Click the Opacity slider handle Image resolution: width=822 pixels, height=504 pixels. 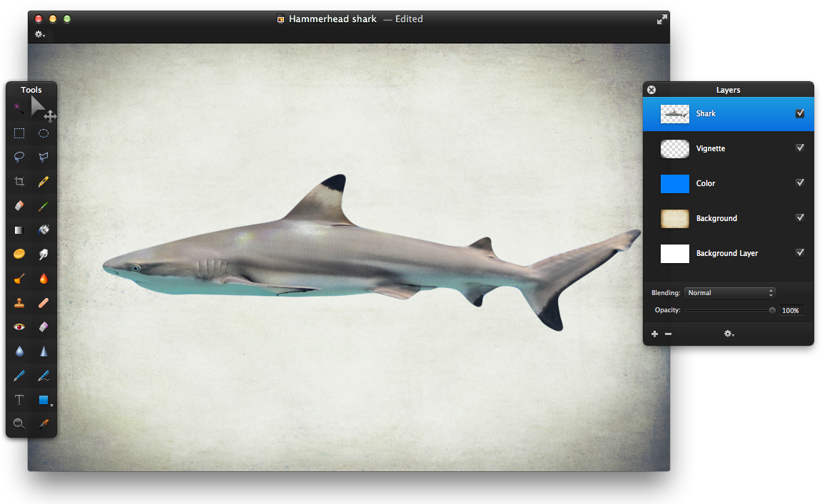coord(772,310)
